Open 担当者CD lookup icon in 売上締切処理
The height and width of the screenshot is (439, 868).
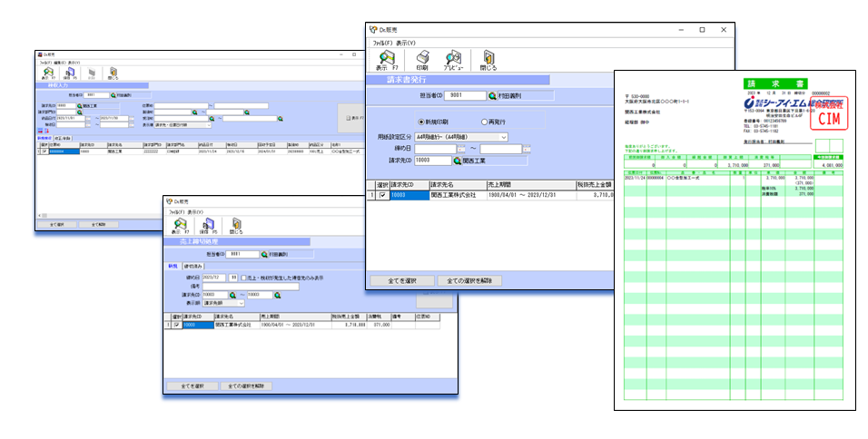coord(264,254)
